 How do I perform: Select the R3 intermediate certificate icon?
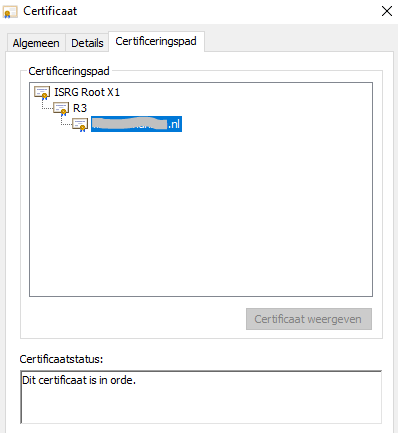pos(61,109)
